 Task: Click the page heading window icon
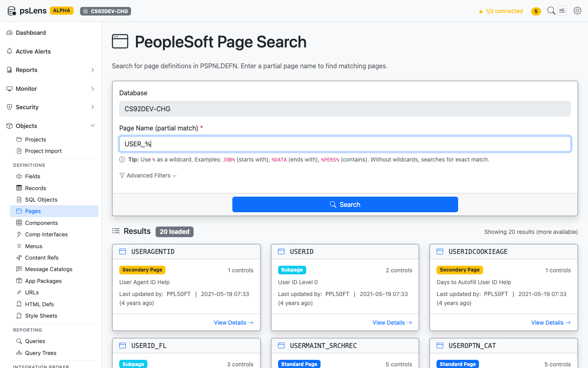click(x=120, y=41)
